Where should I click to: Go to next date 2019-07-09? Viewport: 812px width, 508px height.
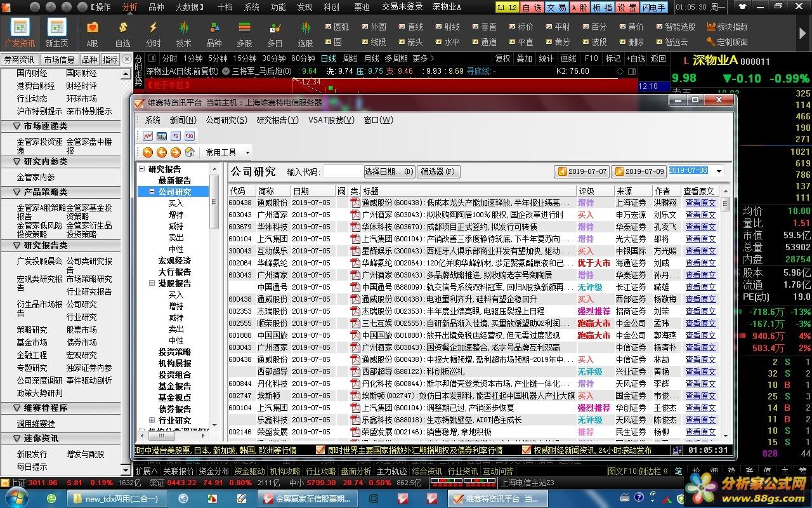[x=639, y=171]
